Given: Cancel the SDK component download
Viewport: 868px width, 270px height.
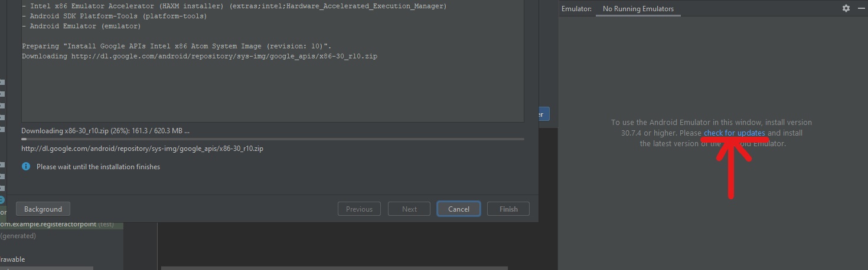Looking at the screenshot, I should coord(458,209).
